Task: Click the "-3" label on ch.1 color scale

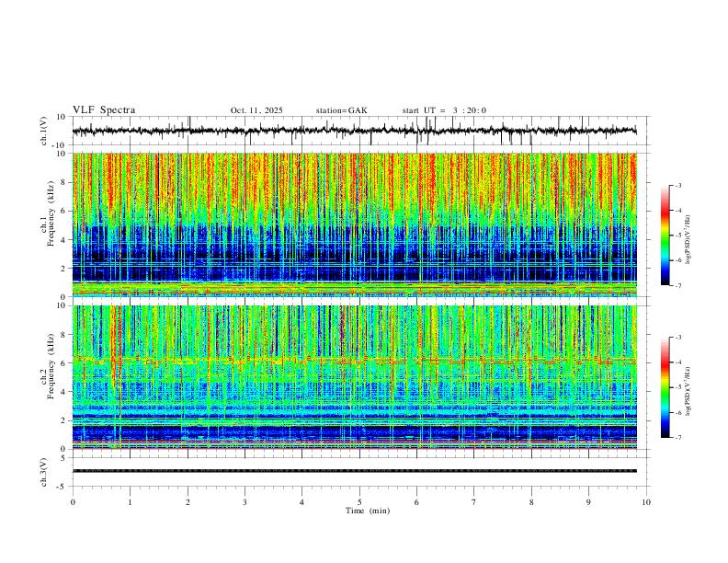Action: point(678,185)
